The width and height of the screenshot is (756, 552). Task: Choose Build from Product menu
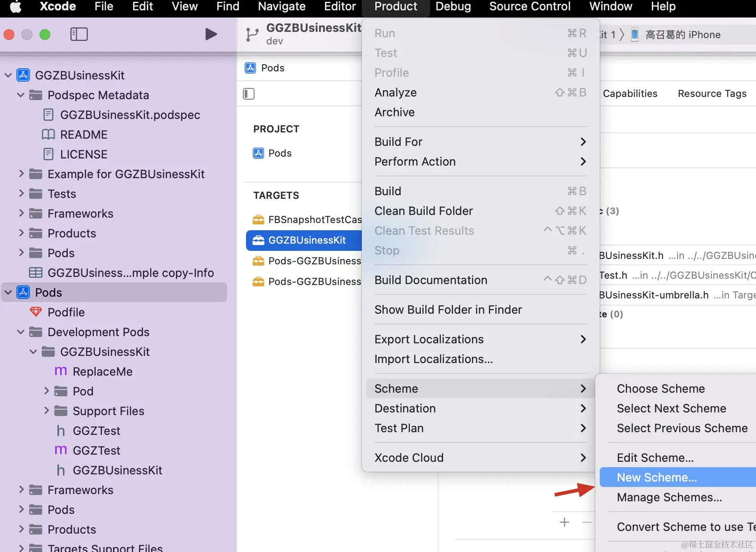pos(480,191)
